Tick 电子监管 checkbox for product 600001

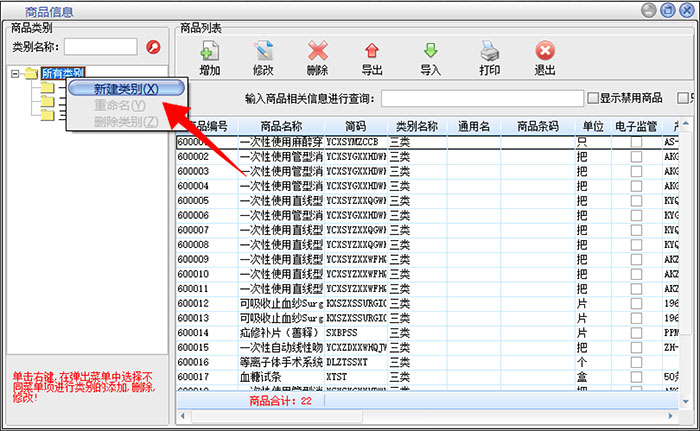(636, 143)
